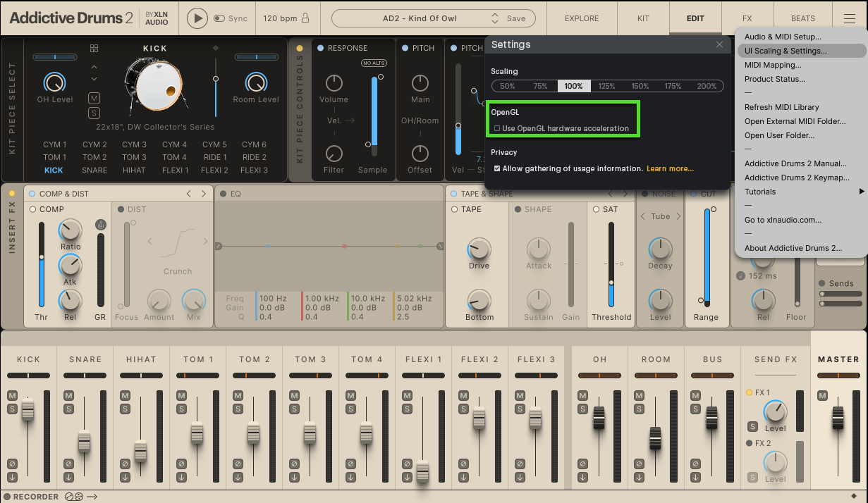This screenshot has height=503, width=868.
Task: Mute the KICK kit piece with the M button
Action: tap(94, 97)
